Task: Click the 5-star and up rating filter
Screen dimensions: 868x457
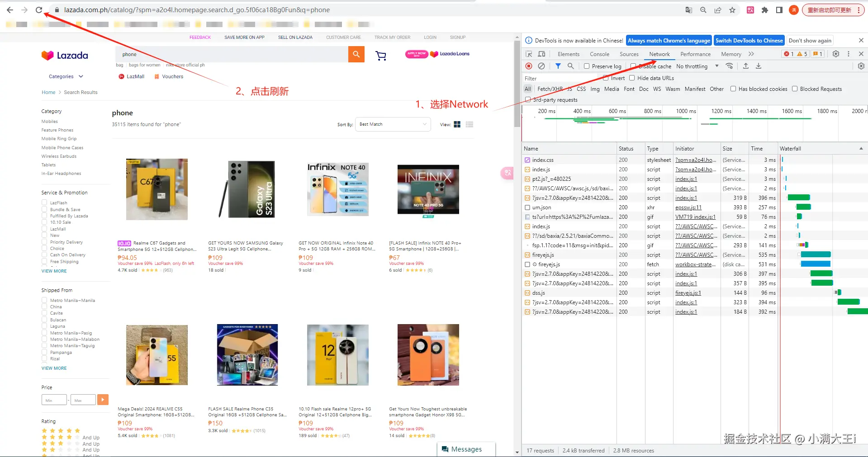Action: tap(61, 431)
